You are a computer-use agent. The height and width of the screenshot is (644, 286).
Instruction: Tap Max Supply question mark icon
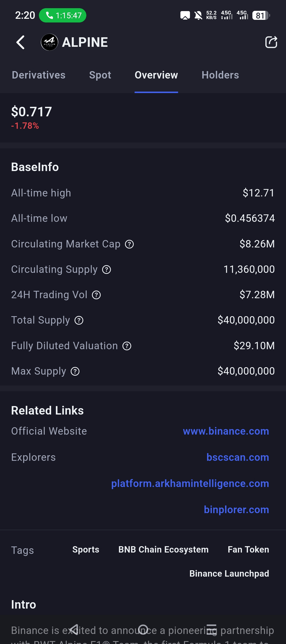point(75,371)
